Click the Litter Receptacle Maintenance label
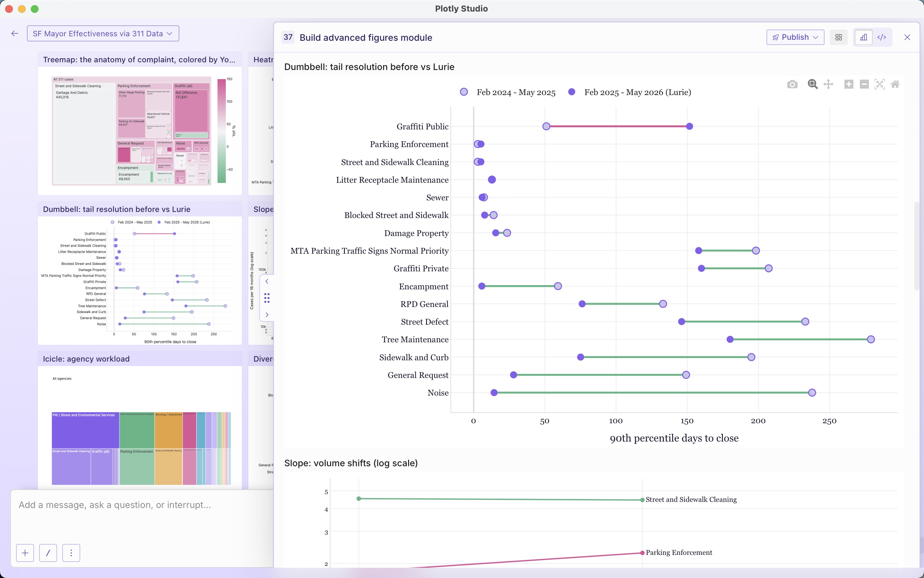 pos(392,180)
